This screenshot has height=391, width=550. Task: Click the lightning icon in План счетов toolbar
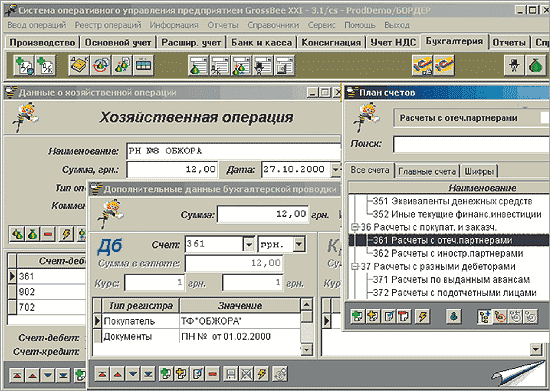423,316
